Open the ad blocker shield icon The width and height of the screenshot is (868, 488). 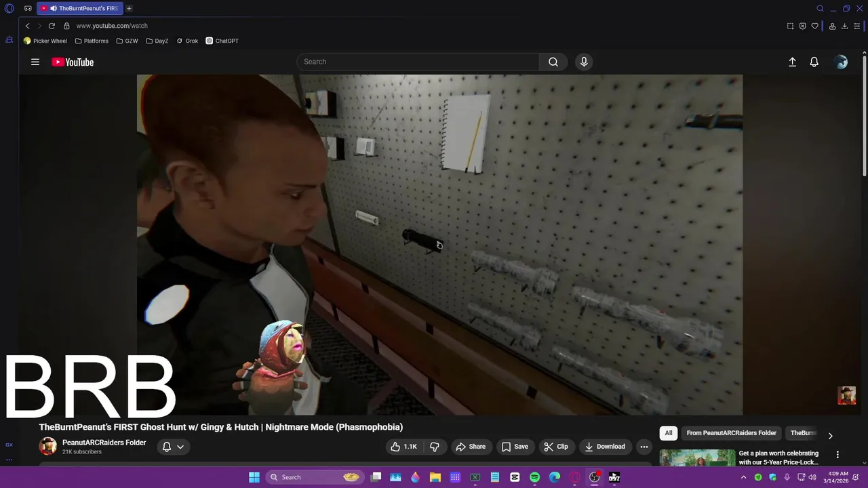pos(802,26)
